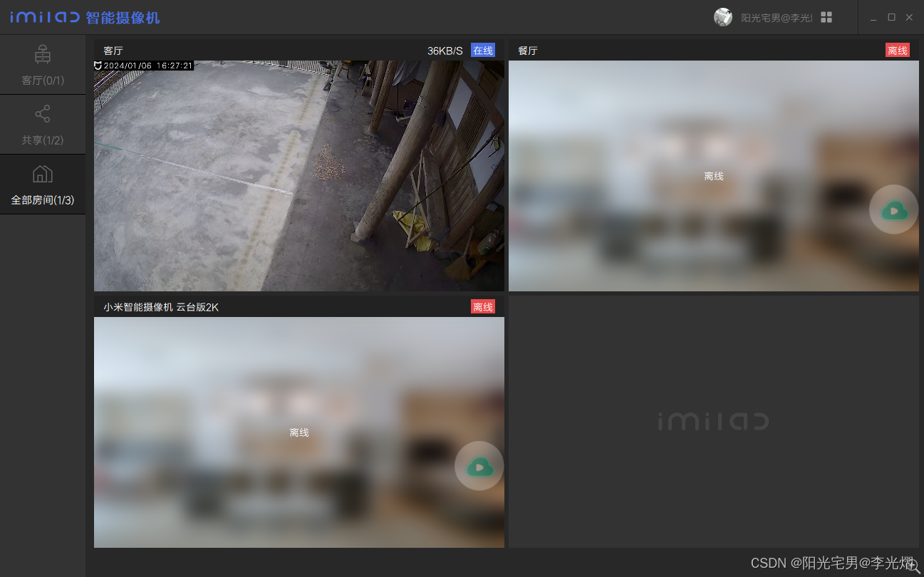Viewport: 924px width, 577px height.
Task: Select the 全部房间 house icon
Action: (x=43, y=174)
